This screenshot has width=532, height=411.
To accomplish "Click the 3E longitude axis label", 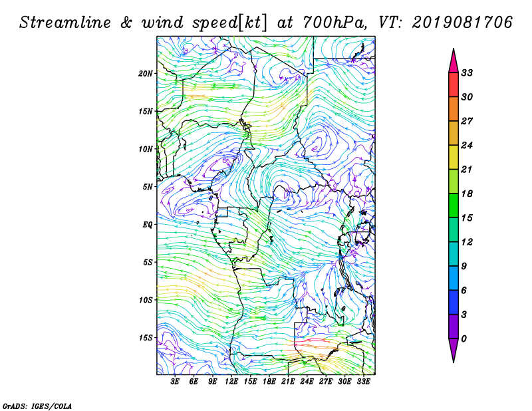I will pos(175,381).
